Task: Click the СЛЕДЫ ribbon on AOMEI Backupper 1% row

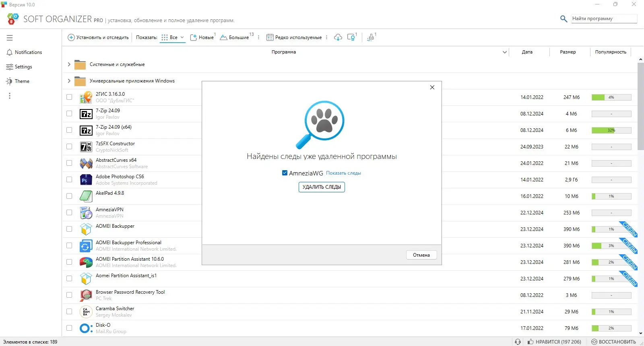Action: (x=629, y=229)
